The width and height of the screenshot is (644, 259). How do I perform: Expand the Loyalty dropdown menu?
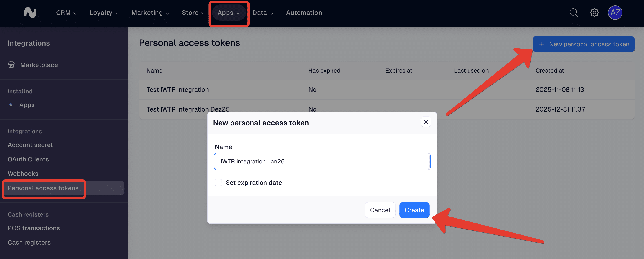pos(104,13)
